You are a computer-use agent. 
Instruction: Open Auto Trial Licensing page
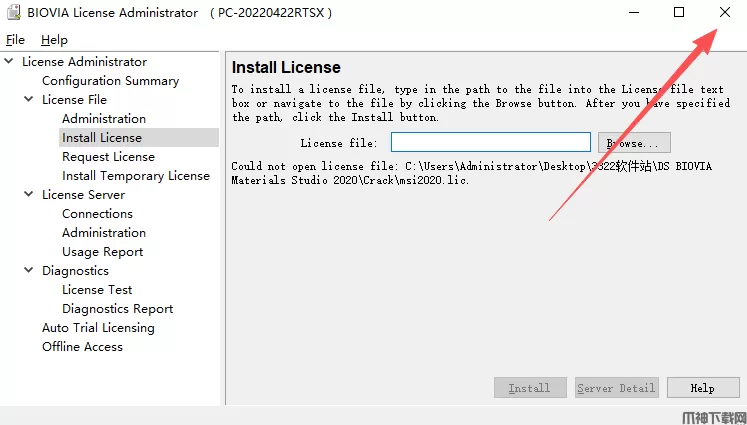[x=98, y=328]
